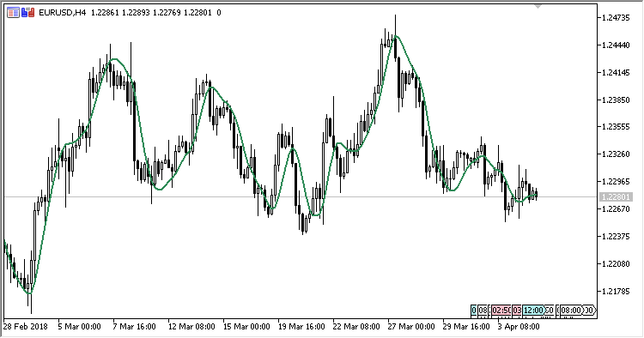Click the 19 Mar 16:00 time label

(x=301, y=327)
